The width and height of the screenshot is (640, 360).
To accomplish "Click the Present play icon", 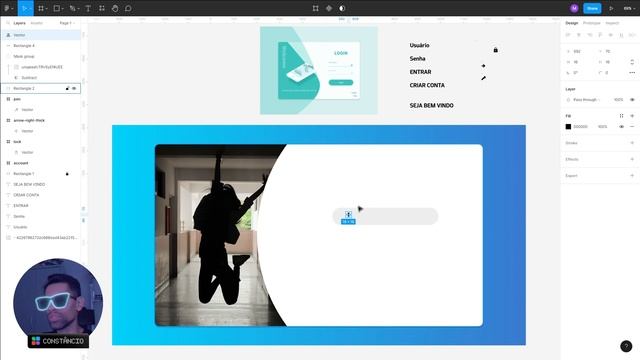I will point(611,8).
